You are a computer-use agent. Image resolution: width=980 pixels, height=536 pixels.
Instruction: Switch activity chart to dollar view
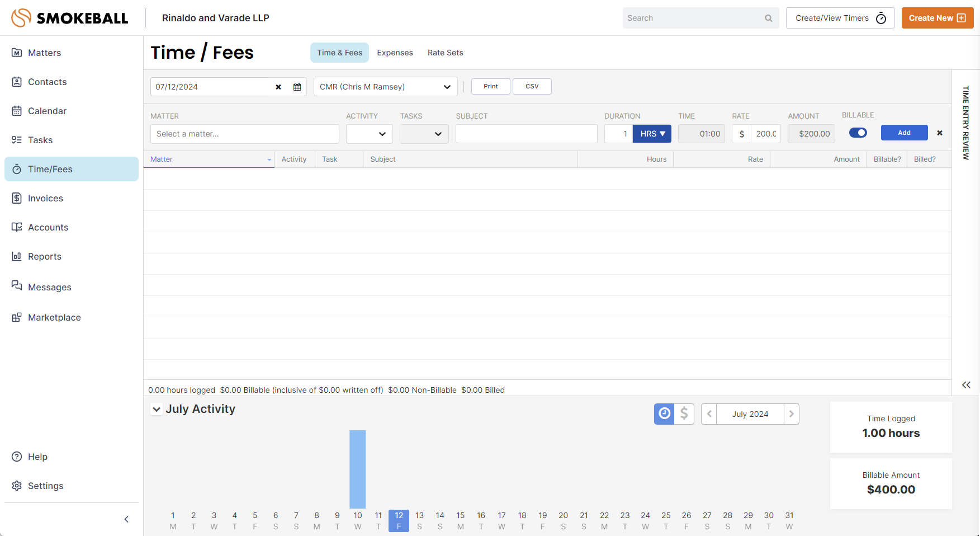[x=684, y=414]
